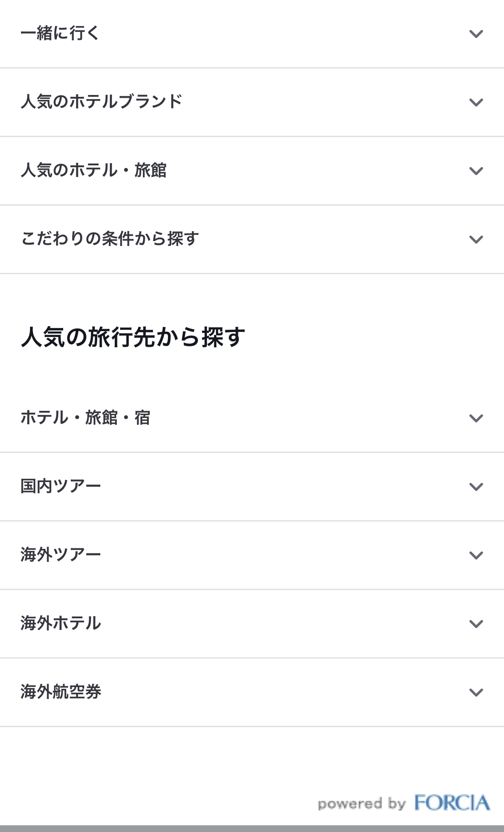Click chevron arrow beside 国内ツアー
Image resolution: width=504 pixels, height=832 pixels.
(476, 487)
